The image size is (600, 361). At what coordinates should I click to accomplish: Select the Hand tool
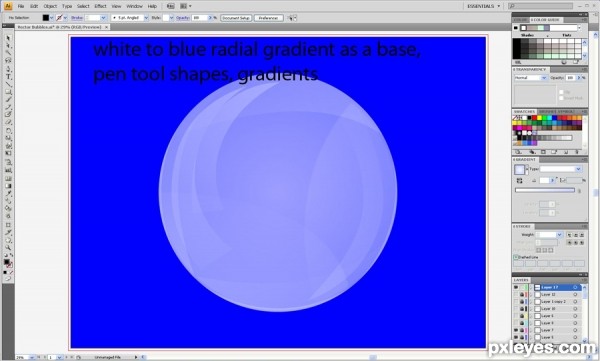point(8,241)
